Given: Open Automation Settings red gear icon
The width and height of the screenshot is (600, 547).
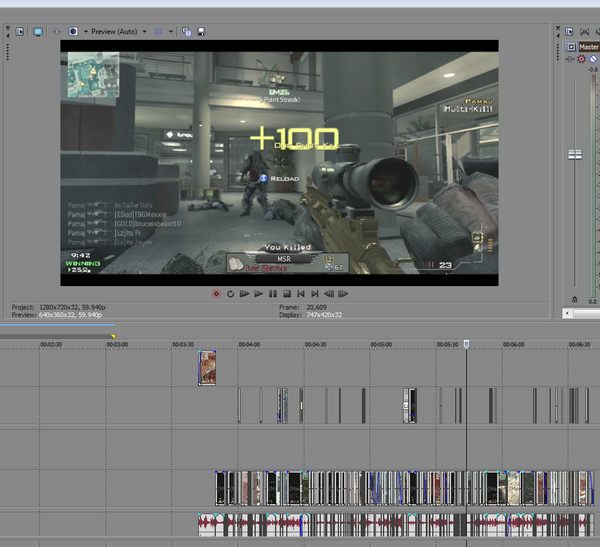Looking at the screenshot, I should (582, 59).
